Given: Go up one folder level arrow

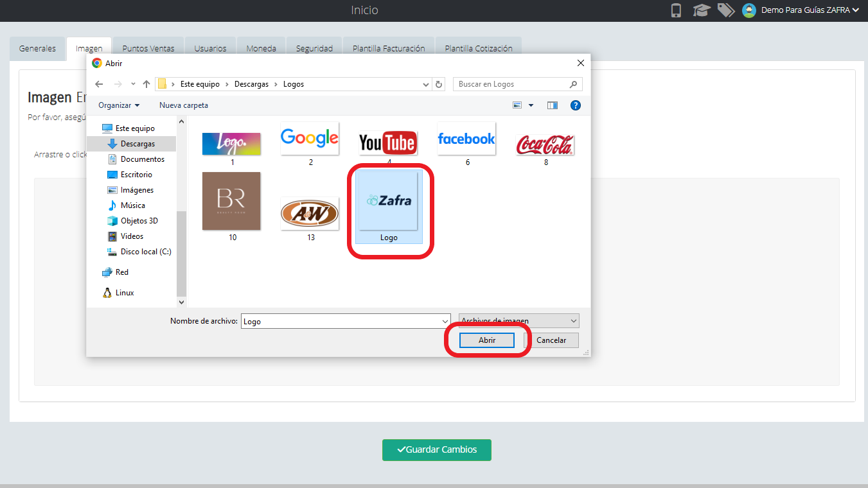Looking at the screenshot, I should coord(146,84).
